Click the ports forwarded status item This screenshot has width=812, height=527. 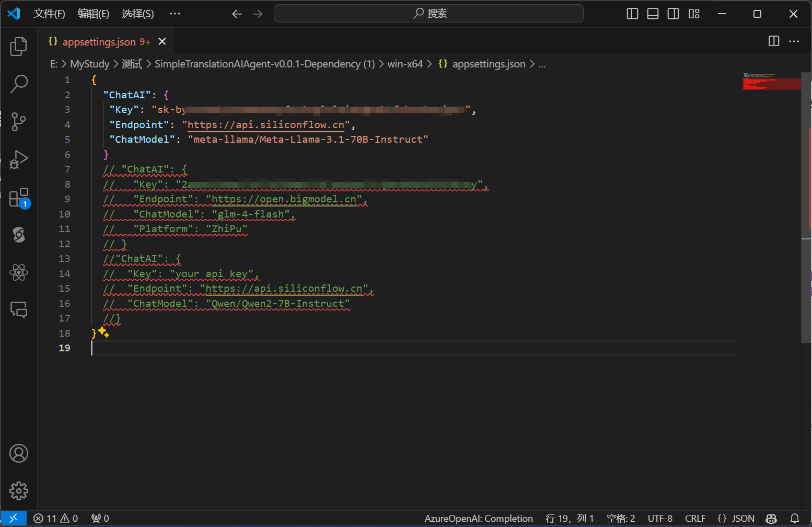(100, 518)
